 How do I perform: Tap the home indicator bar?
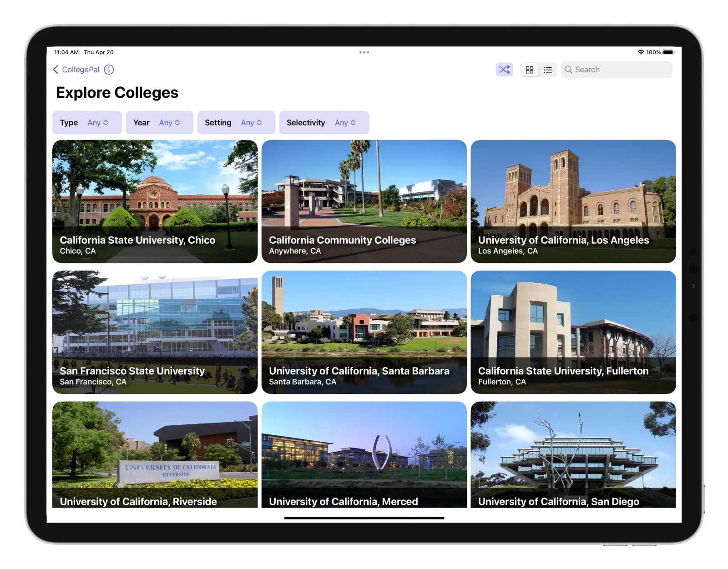364,518
